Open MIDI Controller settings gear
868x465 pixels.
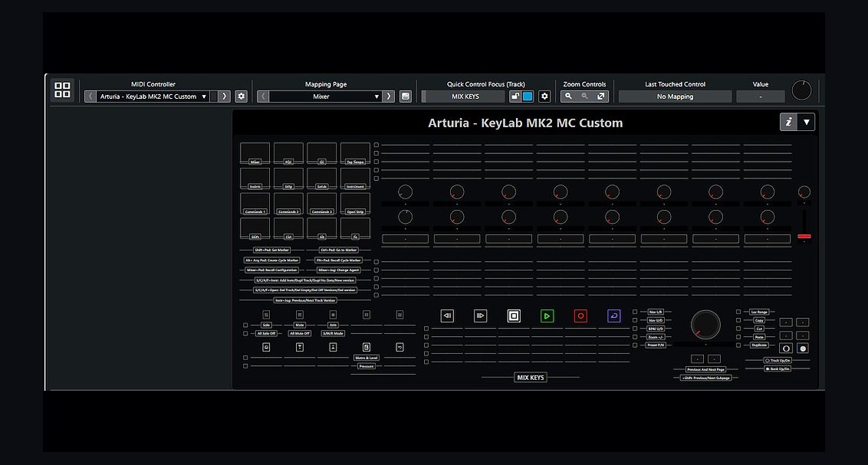pos(242,97)
